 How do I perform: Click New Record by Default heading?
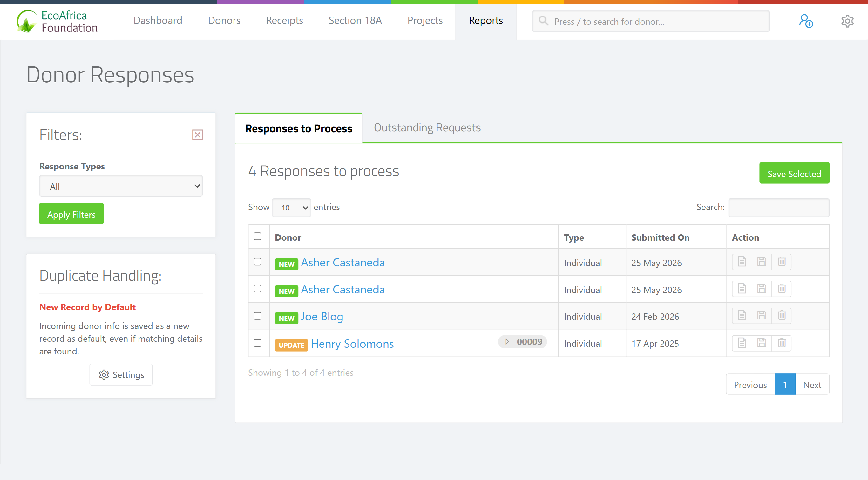coord(87,307)
